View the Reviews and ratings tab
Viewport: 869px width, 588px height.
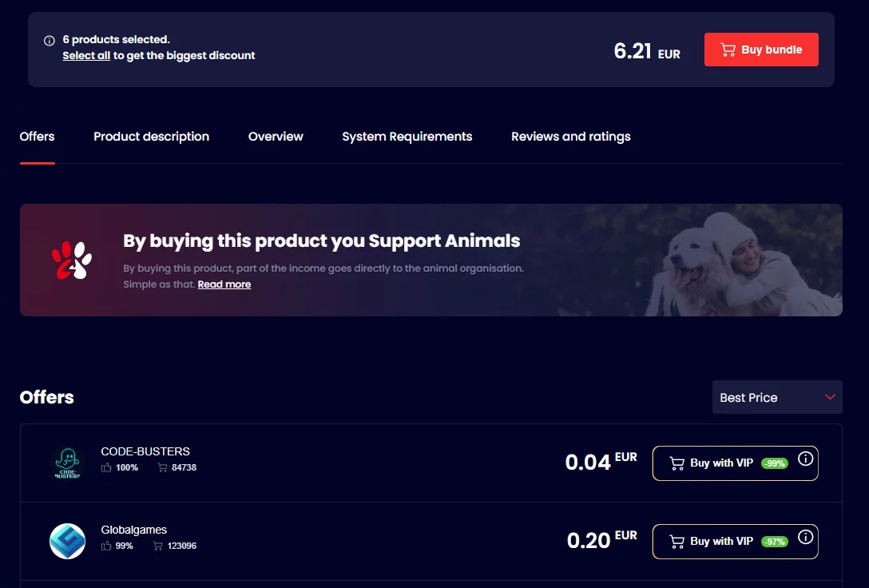[570, 137]
